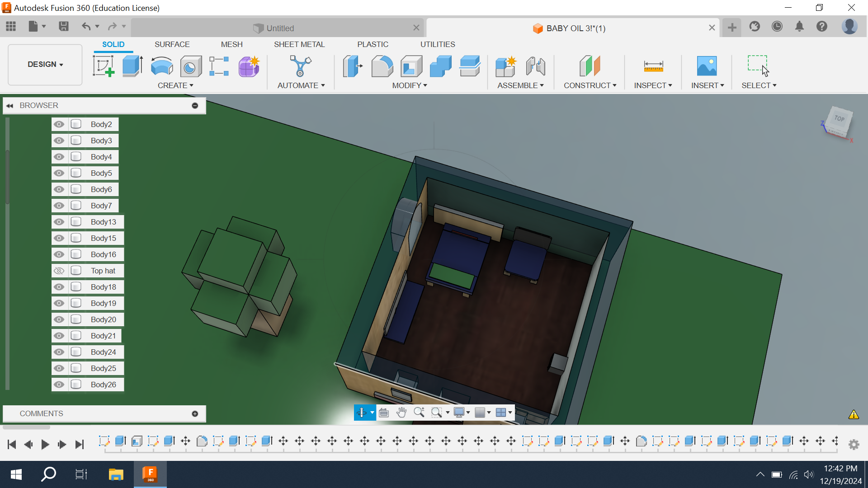The image size is (868, 488).
Task: Hide Body3 using its eye icon
Action: (x=59, y=141)
